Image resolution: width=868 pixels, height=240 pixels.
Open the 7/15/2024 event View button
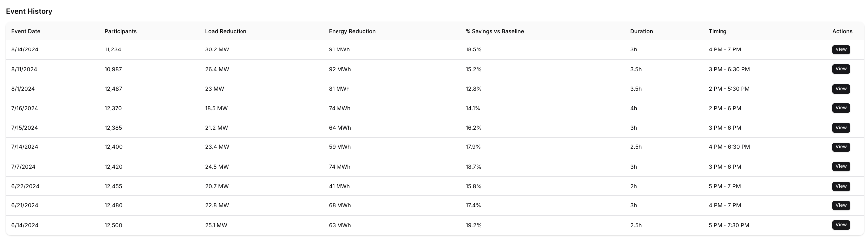click(x=841, y=128)
